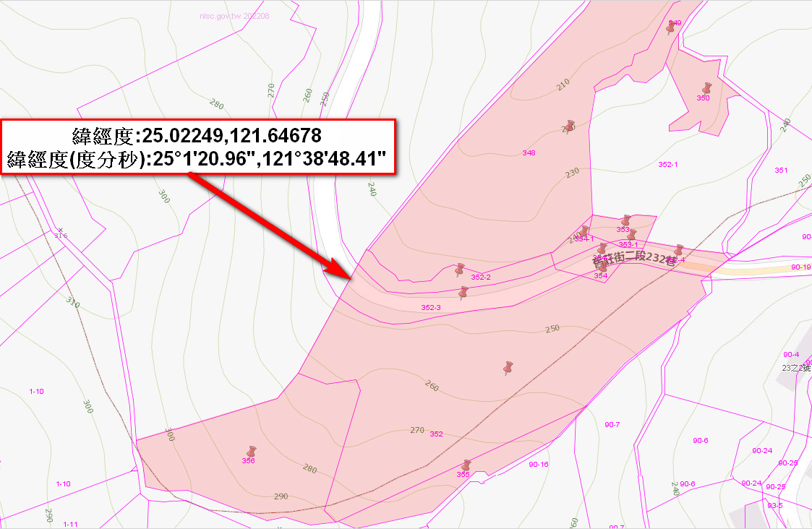This screenshot has width=812, height=529.
Task: Click the pushpin above parcel label 355
Action: [466, 466]
